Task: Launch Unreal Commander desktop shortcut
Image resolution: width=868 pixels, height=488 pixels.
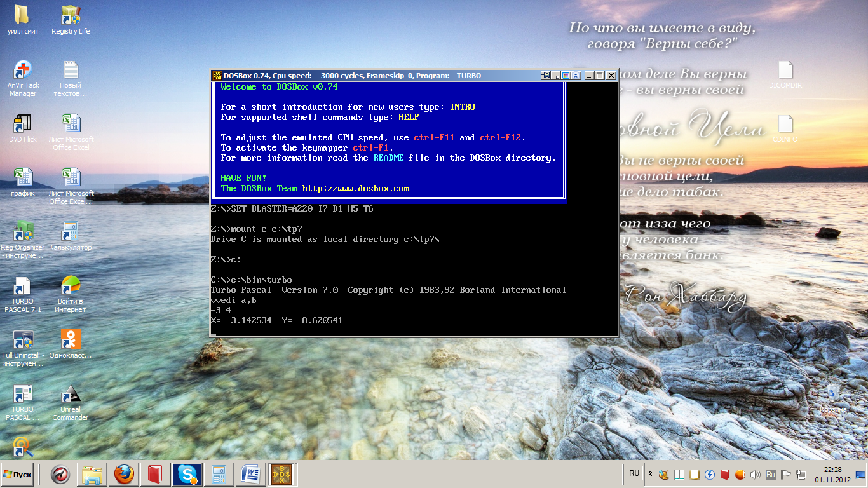Action: coord(71,402)
